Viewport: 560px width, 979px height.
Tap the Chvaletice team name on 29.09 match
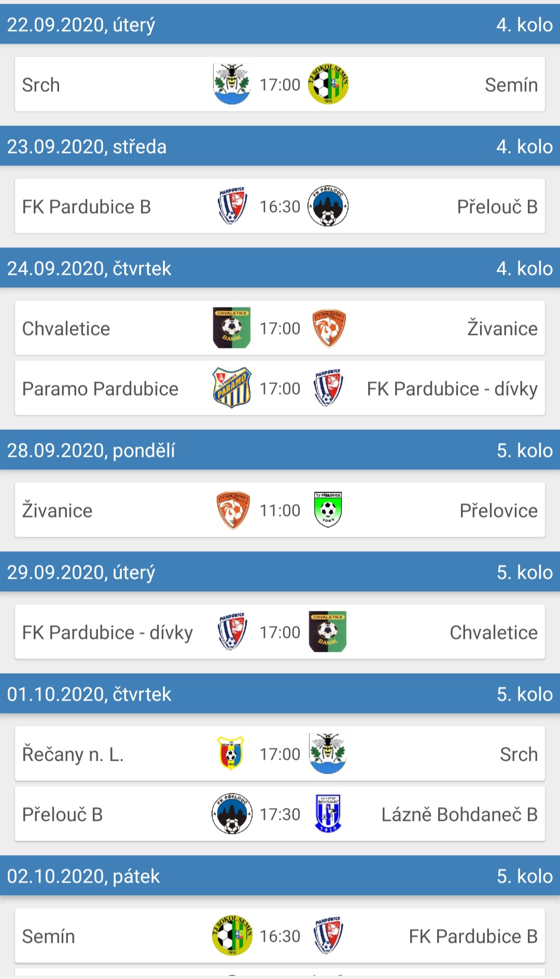(x=494, y=633)
